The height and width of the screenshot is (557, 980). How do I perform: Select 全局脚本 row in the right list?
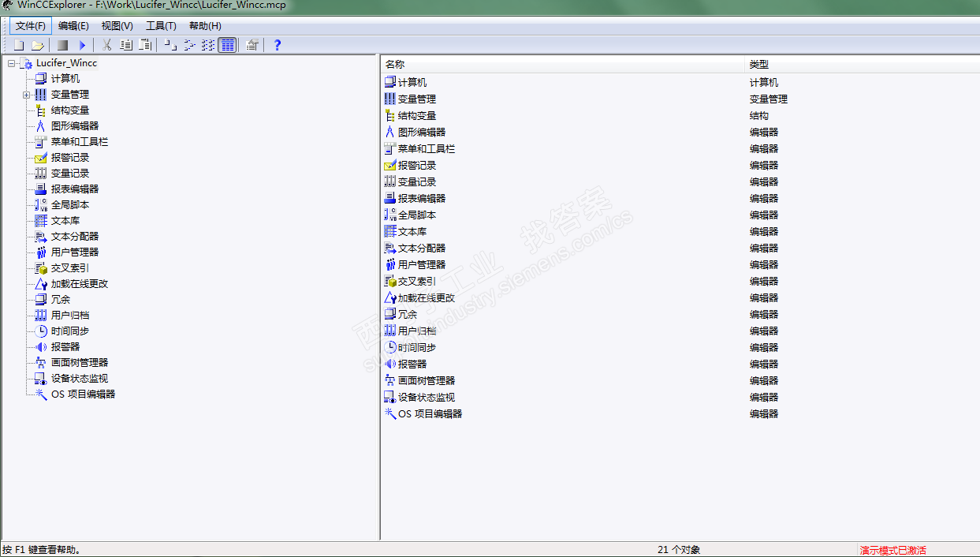pyautogui.click(x=417, y=215)
